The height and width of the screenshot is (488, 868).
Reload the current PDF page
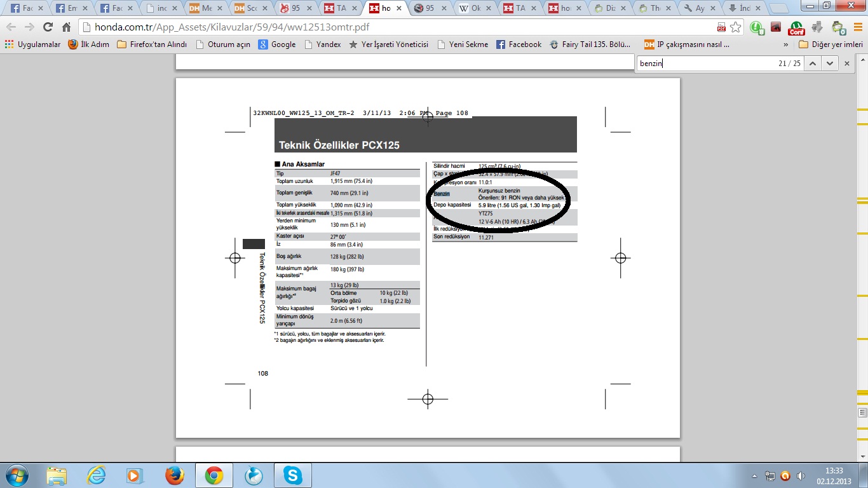tap(48, 27)
